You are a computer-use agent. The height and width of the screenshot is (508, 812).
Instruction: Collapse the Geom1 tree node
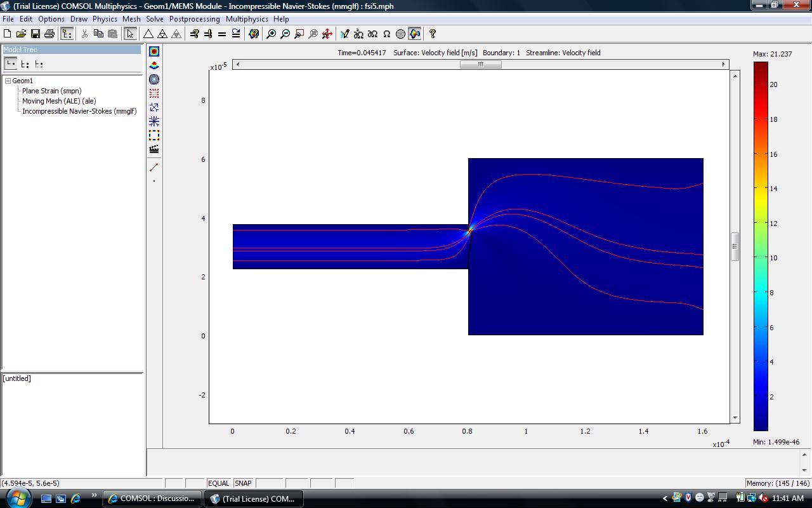(x=8, y=81)
